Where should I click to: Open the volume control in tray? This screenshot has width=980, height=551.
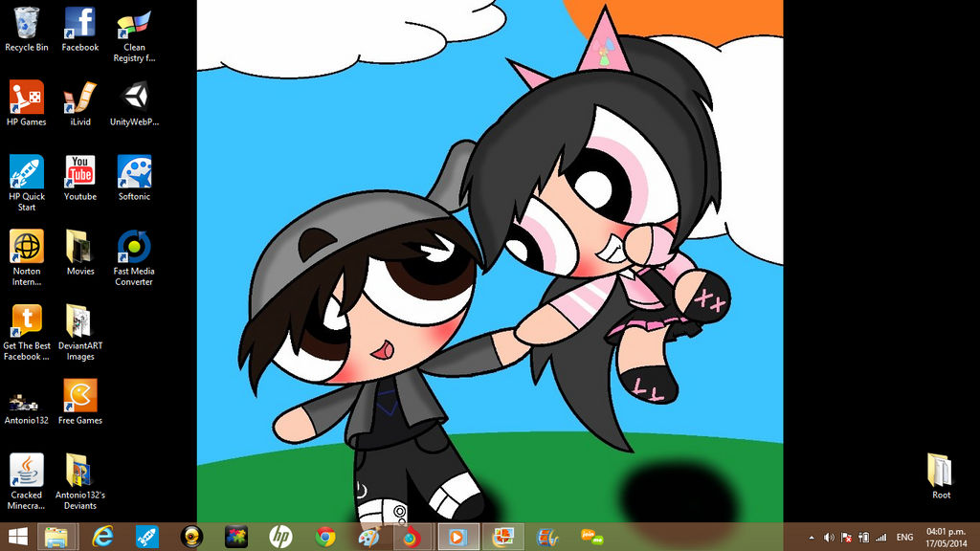click(x=829, y=538)
